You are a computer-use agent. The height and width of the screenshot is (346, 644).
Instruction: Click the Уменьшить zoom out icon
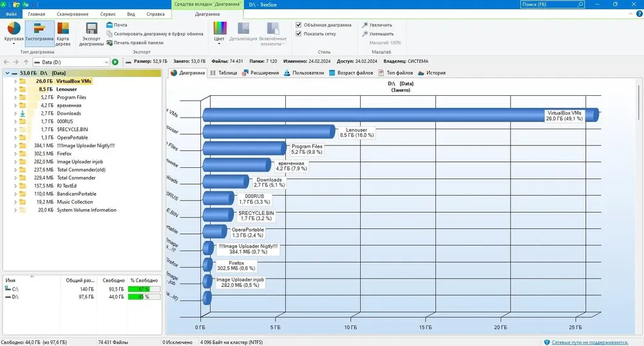(365, 34)
